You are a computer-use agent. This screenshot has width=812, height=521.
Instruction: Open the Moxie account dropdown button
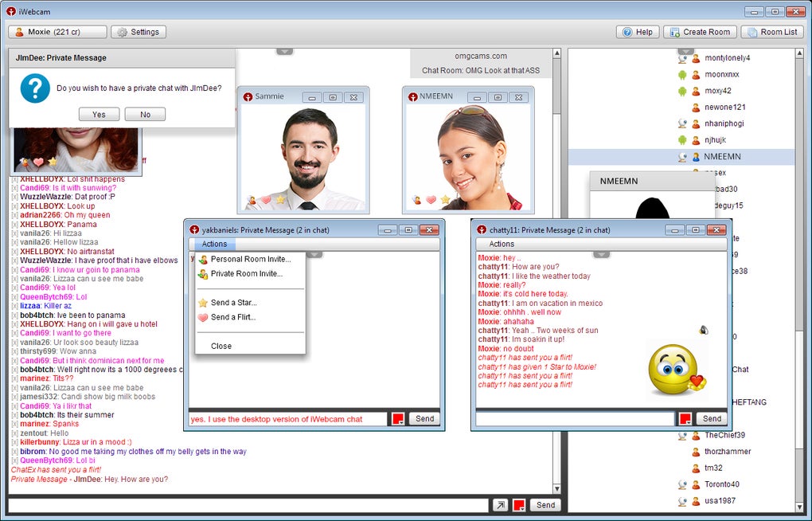pyautogui.click(x=57, y=32)
